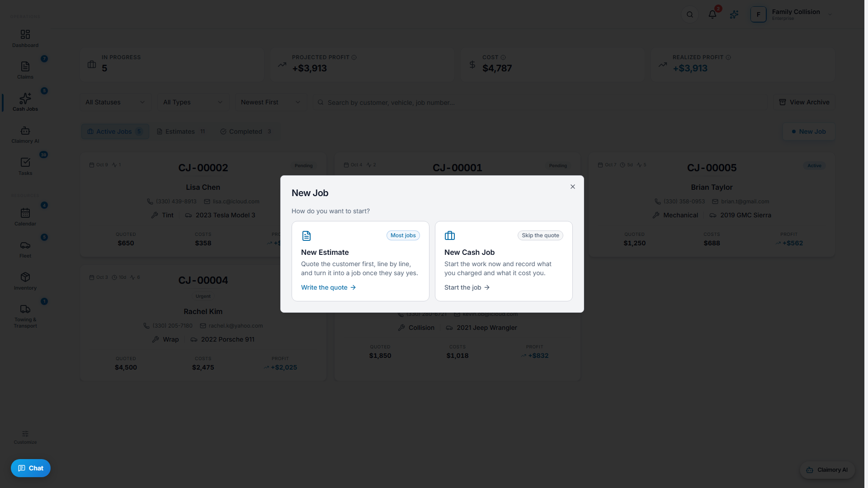Open the Calendar sidebar icon

click(x=25, y=213)
